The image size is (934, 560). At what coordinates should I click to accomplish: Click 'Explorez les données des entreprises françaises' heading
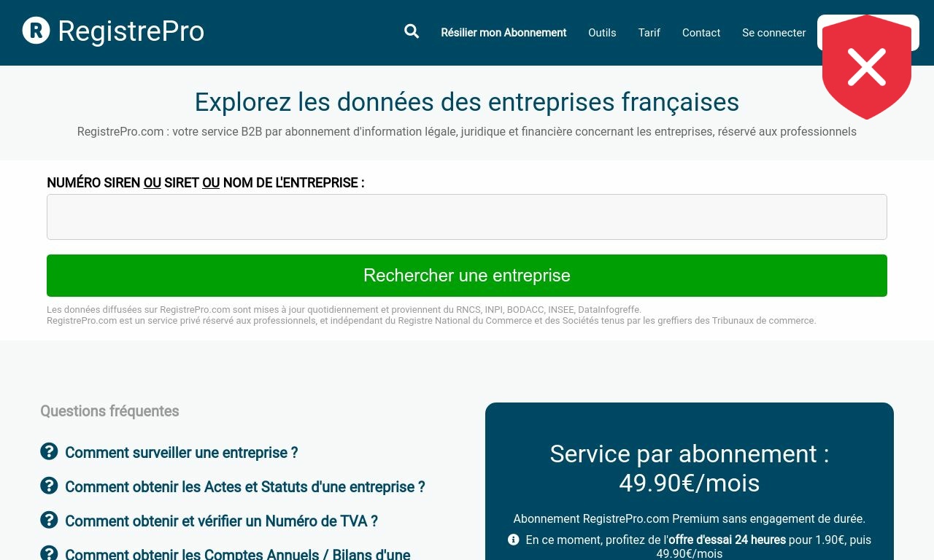[x=467, y=102]
